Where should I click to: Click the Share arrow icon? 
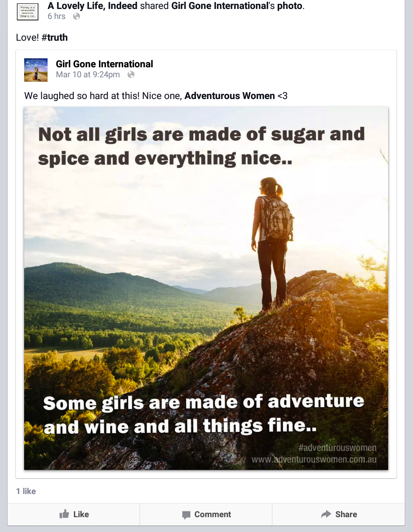[326, 514]
